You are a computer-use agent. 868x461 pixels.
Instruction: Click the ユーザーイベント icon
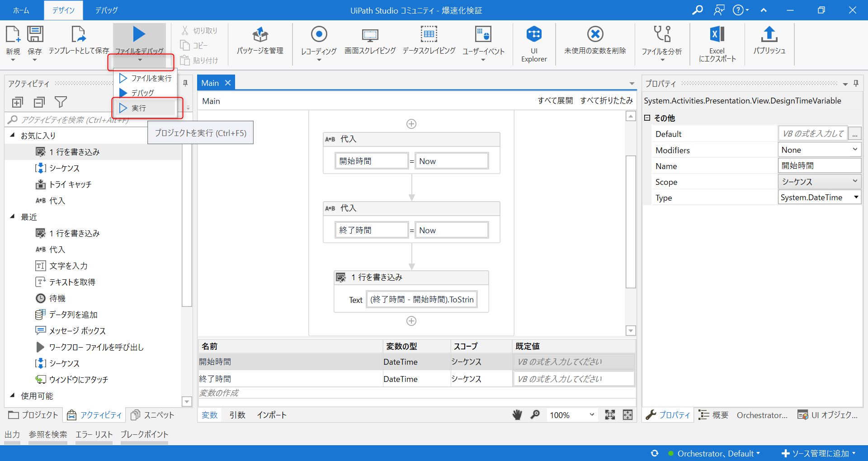click(x=483, y=34)
